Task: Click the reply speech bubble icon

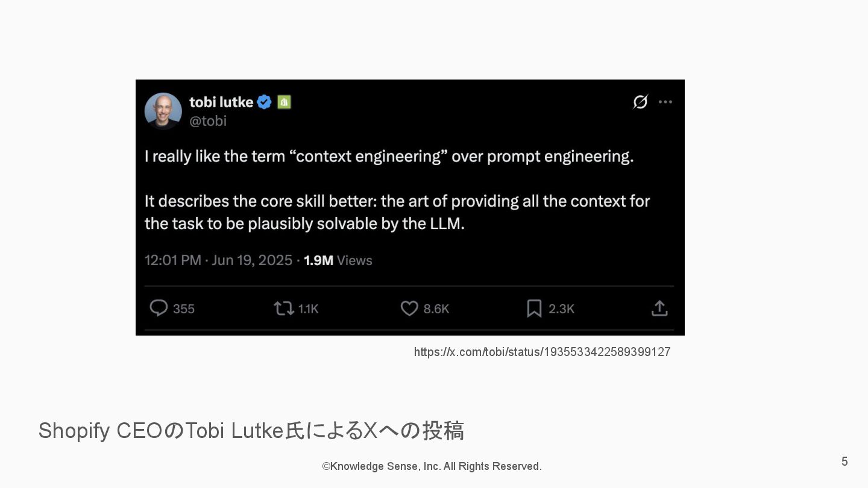Action: point(159,308)
